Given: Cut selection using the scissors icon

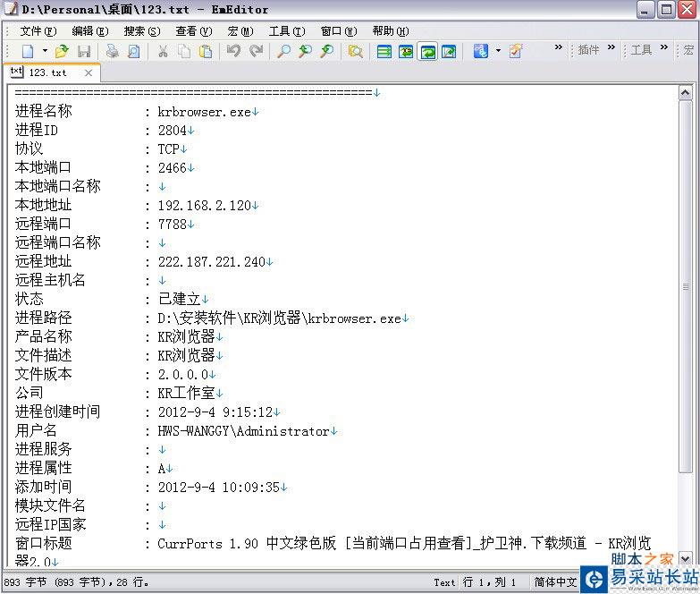Looking at the screenshot, I should pyautogui.click(x=163, y=51).
